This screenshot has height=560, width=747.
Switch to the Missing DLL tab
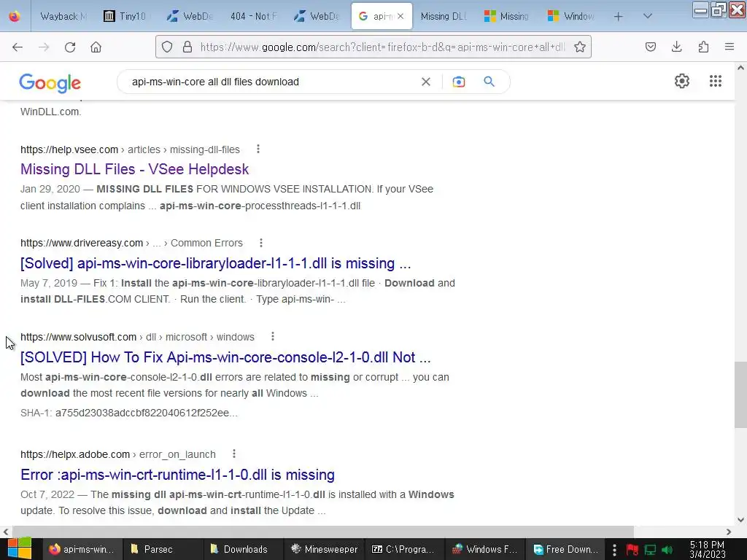tap(443, 16)
